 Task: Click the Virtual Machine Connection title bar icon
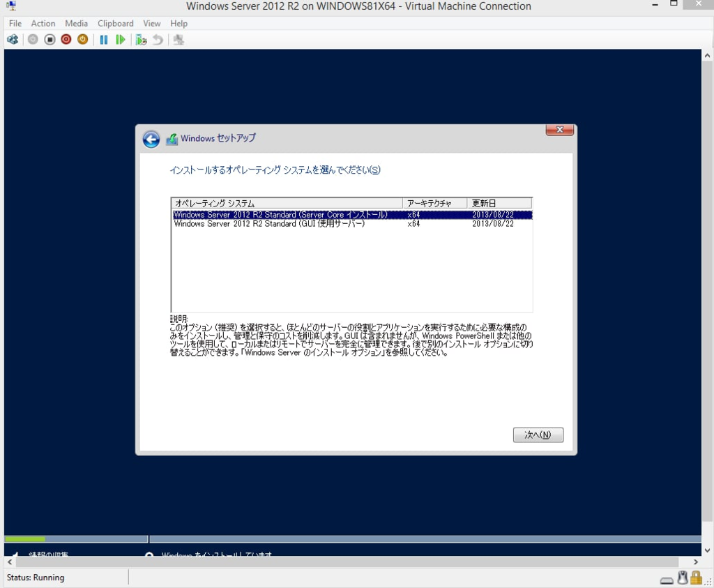[x=11, y=6]
